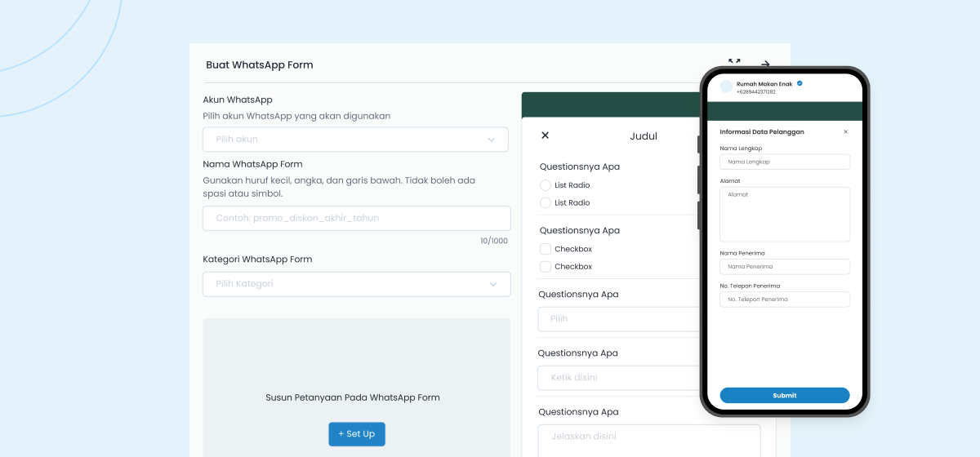Select the second List Radio option
The image size is (980, 457).
pos(546,202)
